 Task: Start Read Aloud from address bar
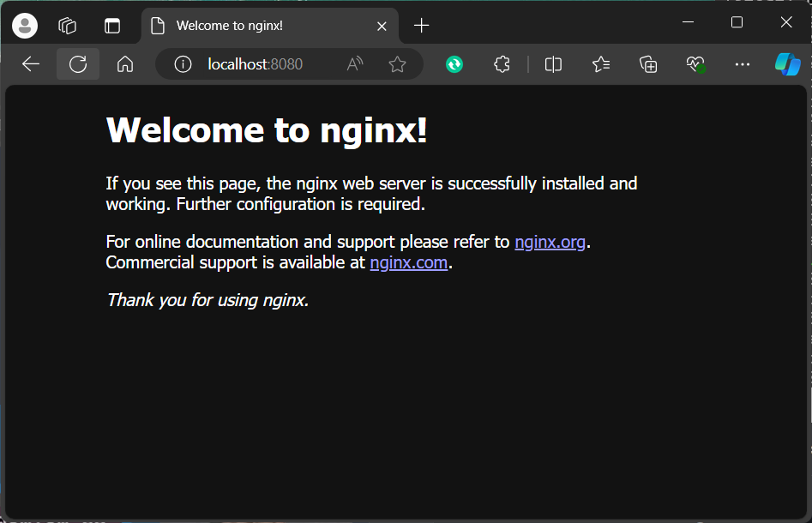coord(355,64)
